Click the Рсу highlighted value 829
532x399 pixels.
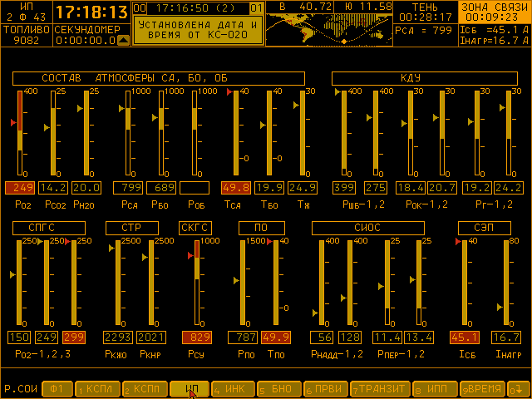point(196,337)
